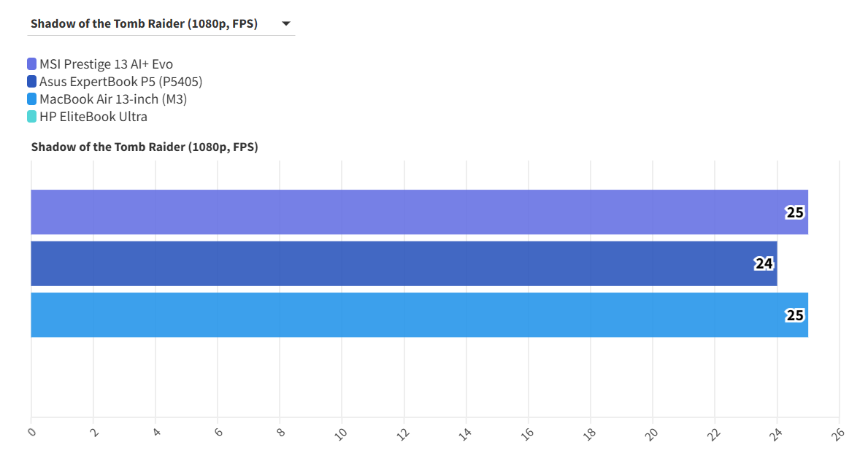
Task: Click the MSI Prestige 13 AI+ Evo legend label
Action: click(106, 64)
